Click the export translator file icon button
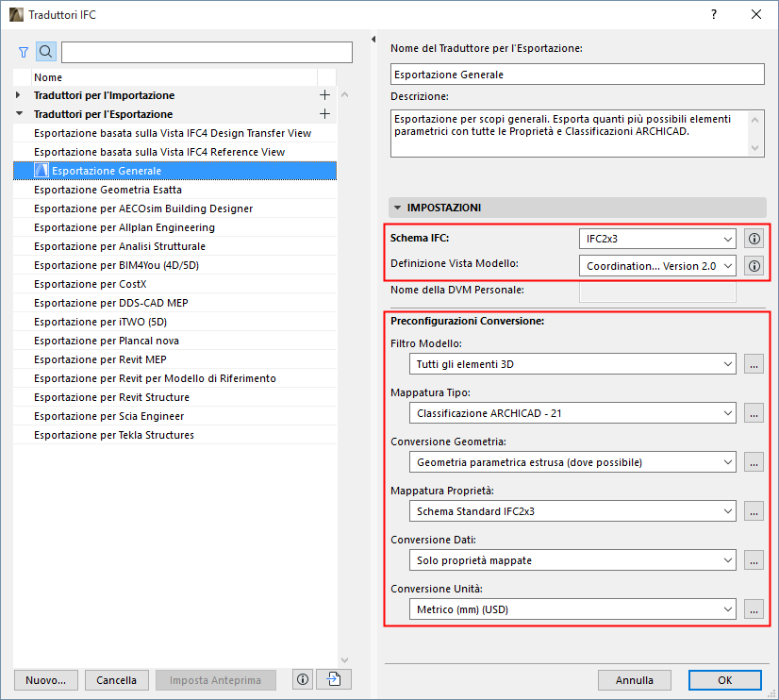 click(x=333, y=679)
